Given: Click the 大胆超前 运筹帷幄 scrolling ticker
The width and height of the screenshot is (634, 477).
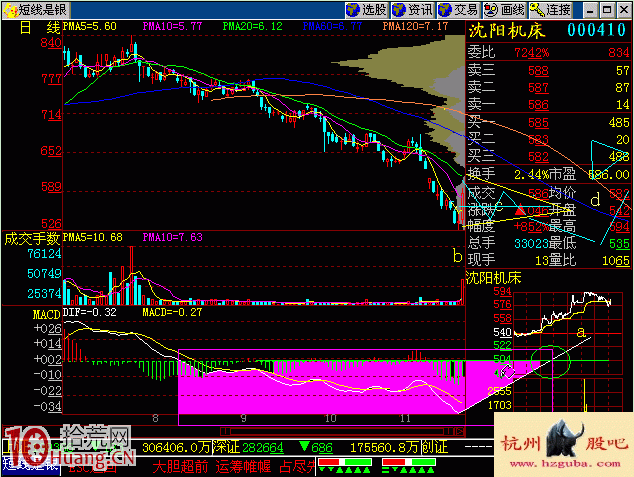Looking at the screenshot, I should (233, 466).
